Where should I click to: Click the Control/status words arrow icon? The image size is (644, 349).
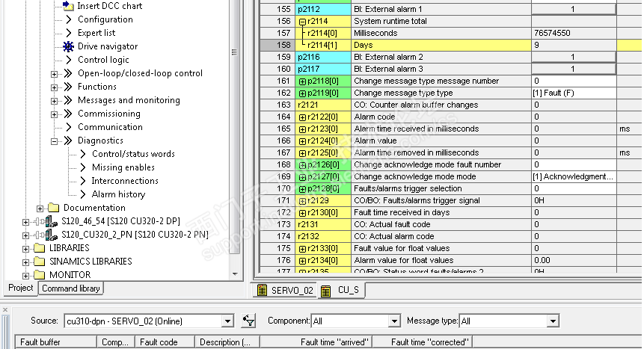point(83,154)
